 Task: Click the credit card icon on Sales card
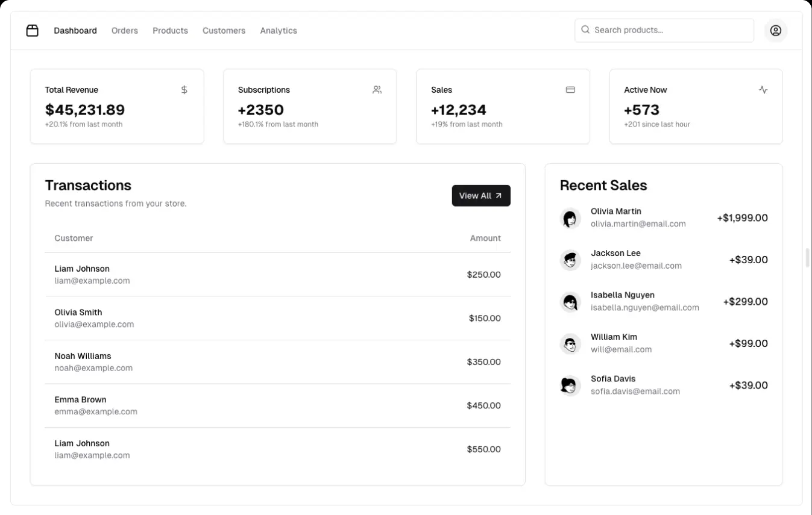pos(570,90)
